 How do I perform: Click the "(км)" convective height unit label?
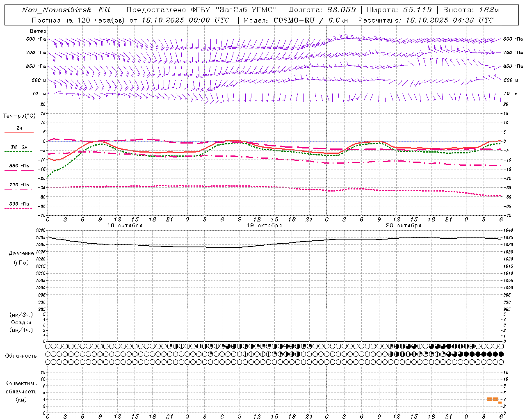21,399
